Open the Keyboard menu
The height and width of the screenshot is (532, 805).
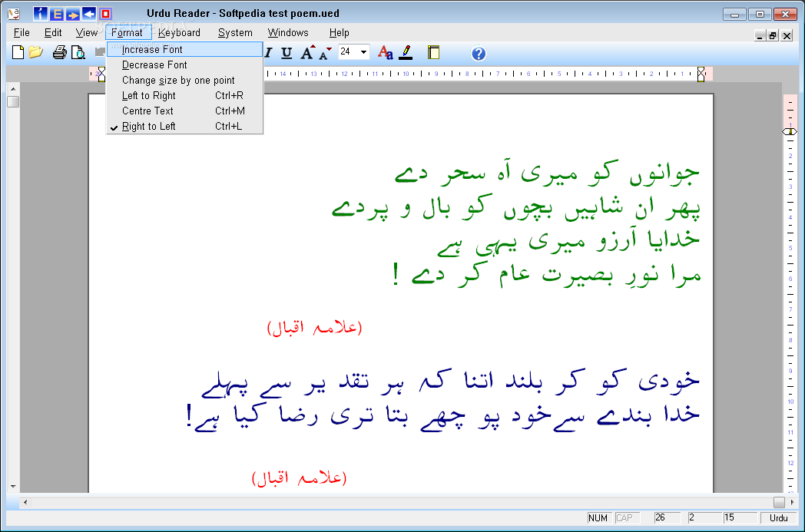point(179,33)
